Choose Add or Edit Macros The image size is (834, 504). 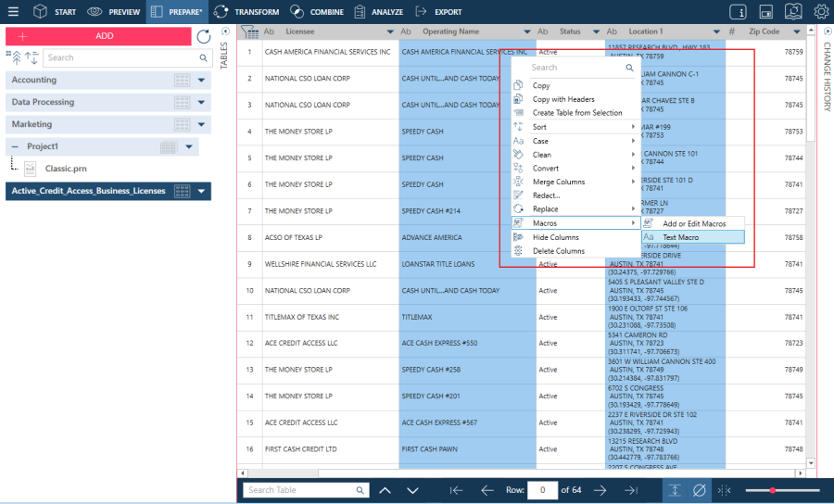tap(693, 224)
